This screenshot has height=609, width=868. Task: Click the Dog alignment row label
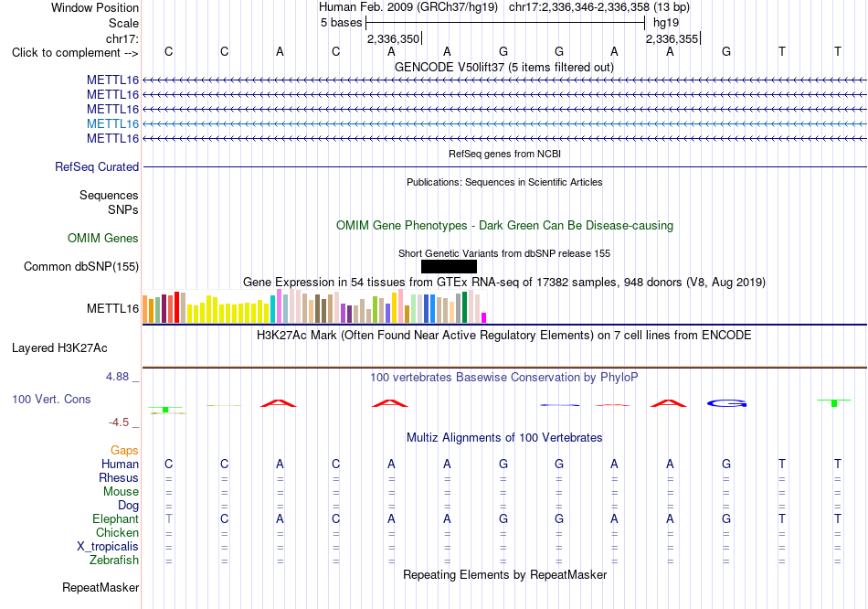click(x=128, y=506)
